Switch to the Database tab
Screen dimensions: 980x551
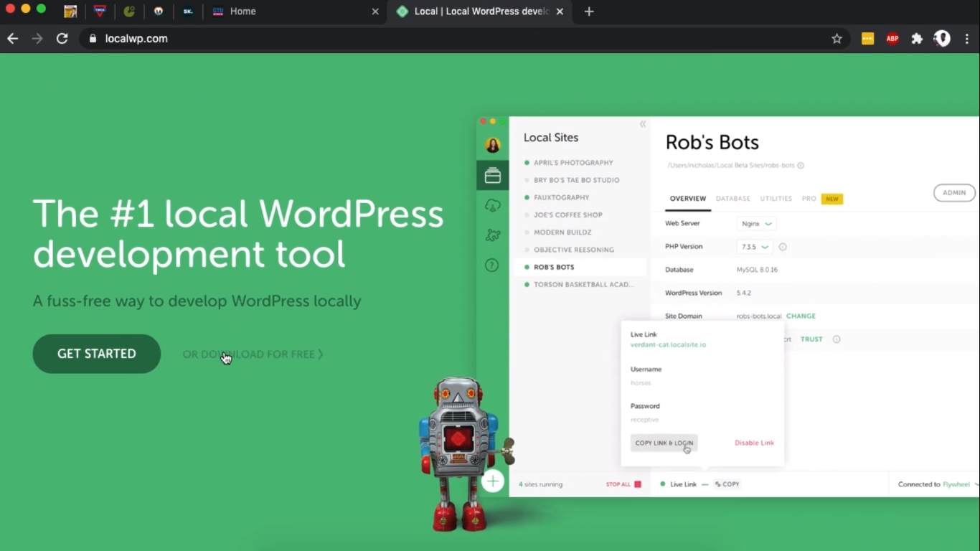(x=733, y=199)
